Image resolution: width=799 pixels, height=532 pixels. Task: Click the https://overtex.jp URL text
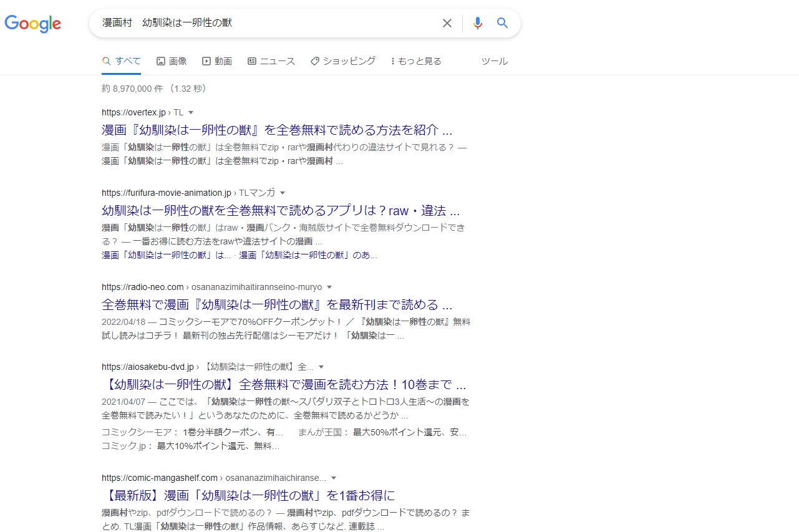point(133,112)
